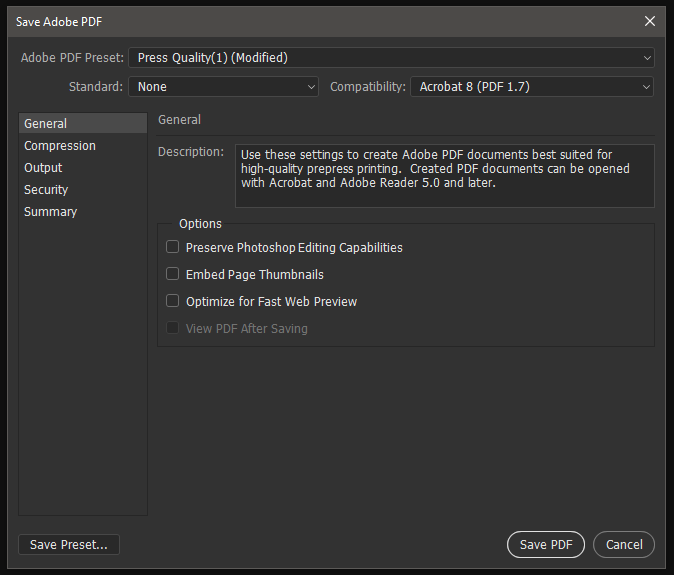Image resolution: width=674 pixels, height=575 pixels.
Task: Open the Compatibility dropdown showing Acrobat 8
Action: 532,87
